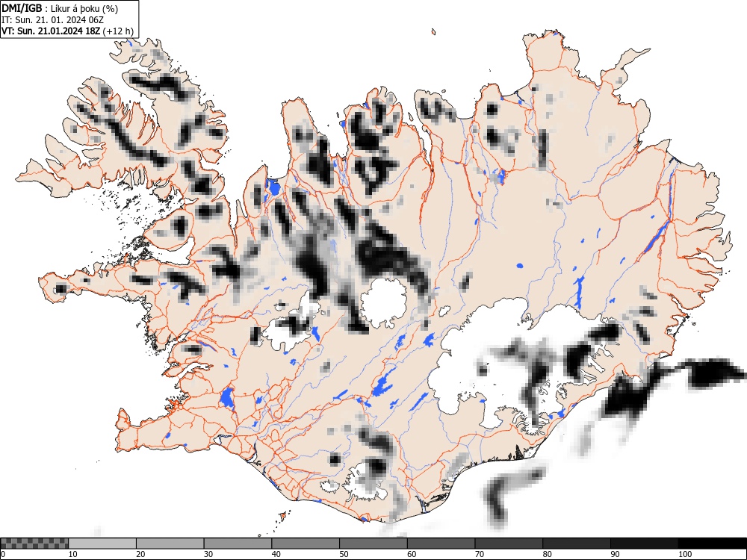Click the round white Hofsjökull glacier
The width and height of the screenshot is (747, 560).
[383, 303]
